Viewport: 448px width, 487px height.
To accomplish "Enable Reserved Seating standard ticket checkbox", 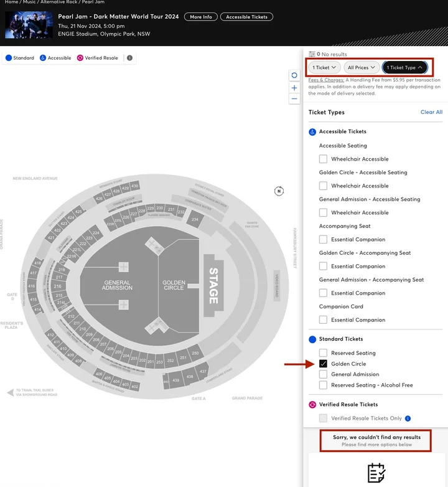I will (323, 353).
